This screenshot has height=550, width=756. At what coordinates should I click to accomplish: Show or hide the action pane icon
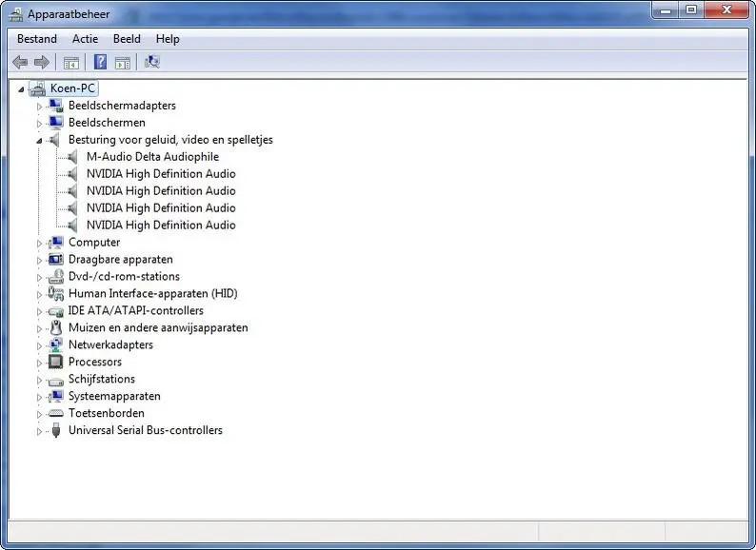coord(123,63)
